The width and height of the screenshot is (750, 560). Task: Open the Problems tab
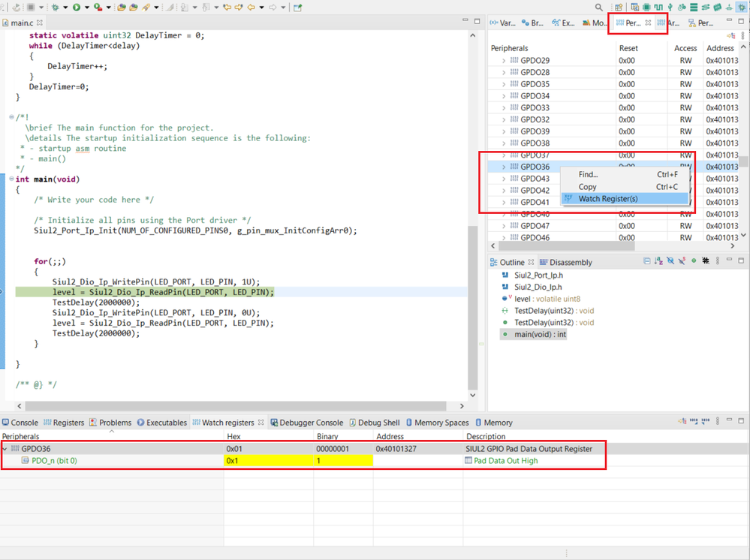[x=110, y=423]
